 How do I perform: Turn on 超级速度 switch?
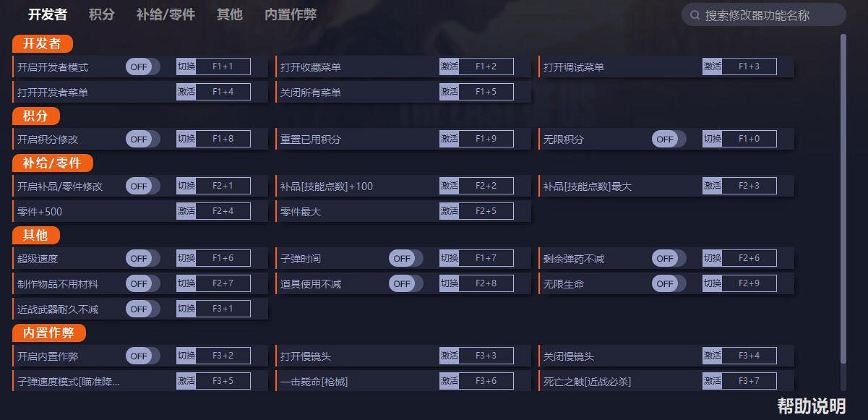pos(142,258)
